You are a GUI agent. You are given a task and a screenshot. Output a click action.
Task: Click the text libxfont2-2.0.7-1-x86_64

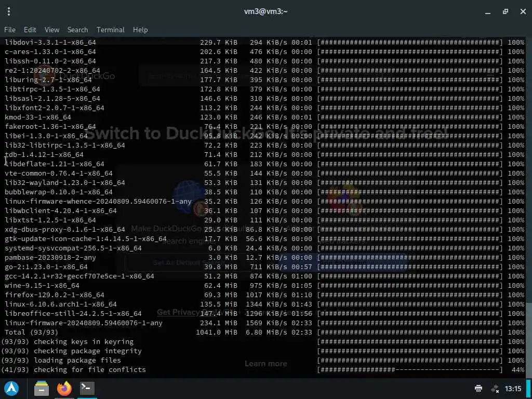pyautogui.click(x=54, y=108)
